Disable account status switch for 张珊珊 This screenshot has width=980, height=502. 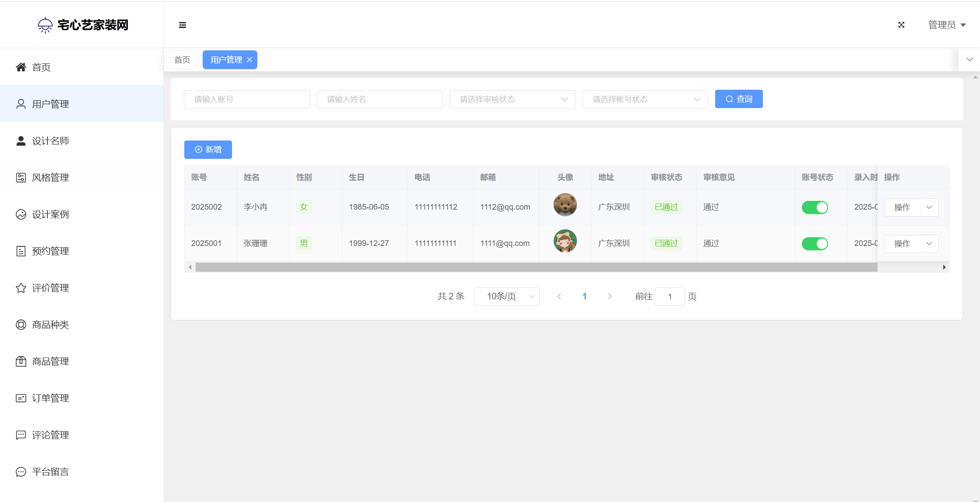click(815, 244)
